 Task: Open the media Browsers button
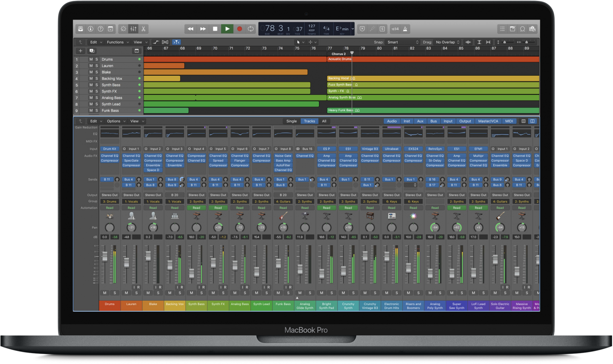[533, 29]
